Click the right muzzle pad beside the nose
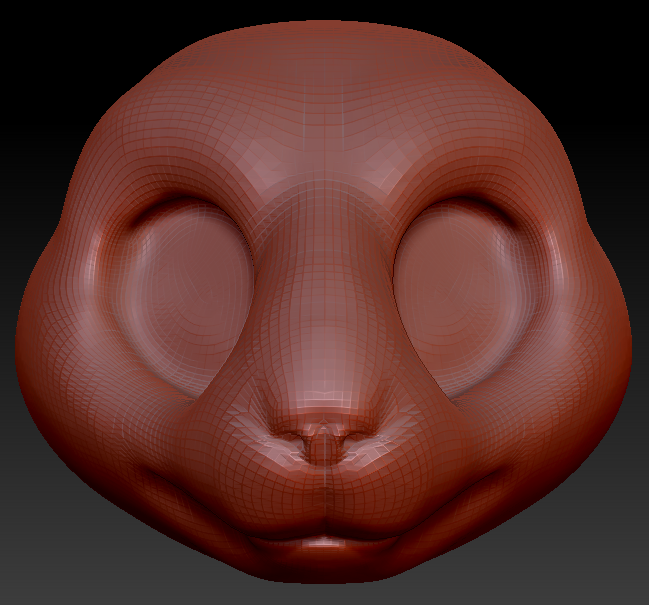The image size is (649, 605). pyautogui.click(x=415, y=470)
